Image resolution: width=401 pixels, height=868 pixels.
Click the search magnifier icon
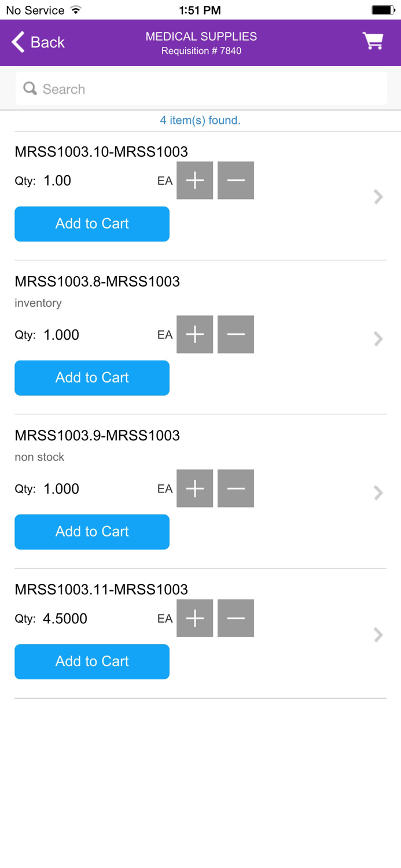click(x=30, y=89)
